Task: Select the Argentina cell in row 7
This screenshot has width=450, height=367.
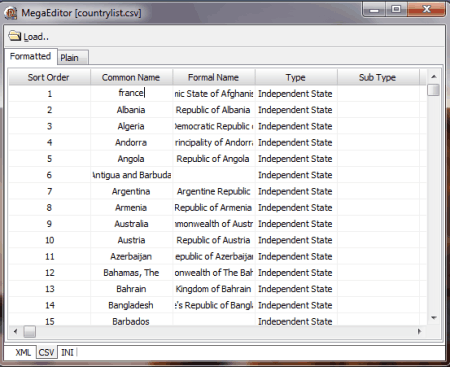Action: [131, 191]
